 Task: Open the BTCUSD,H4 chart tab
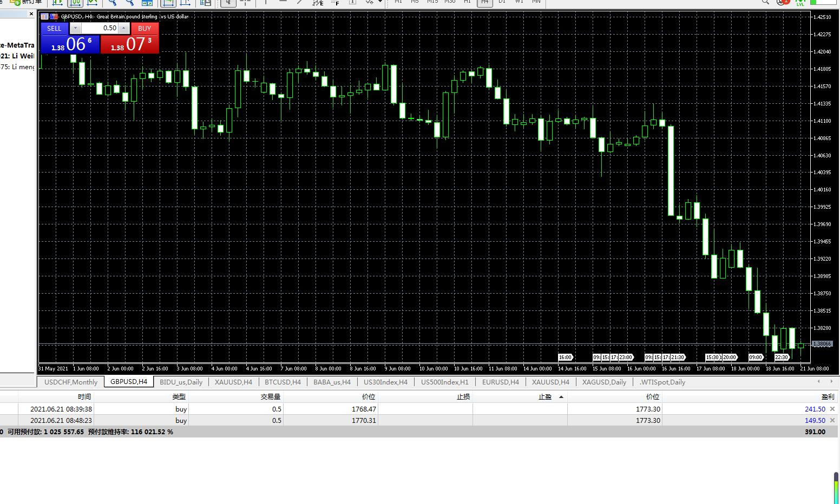click(283, 382)
